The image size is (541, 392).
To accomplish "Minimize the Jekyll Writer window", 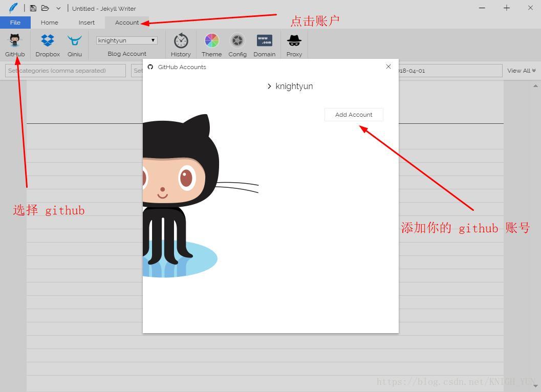I will (482, 8).
